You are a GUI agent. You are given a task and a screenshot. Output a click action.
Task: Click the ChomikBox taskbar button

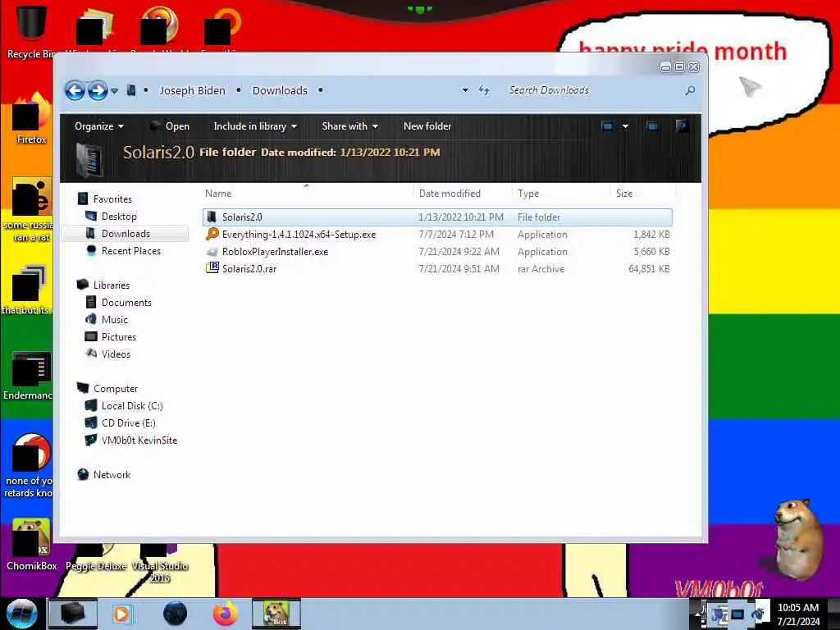click(276, 614)
